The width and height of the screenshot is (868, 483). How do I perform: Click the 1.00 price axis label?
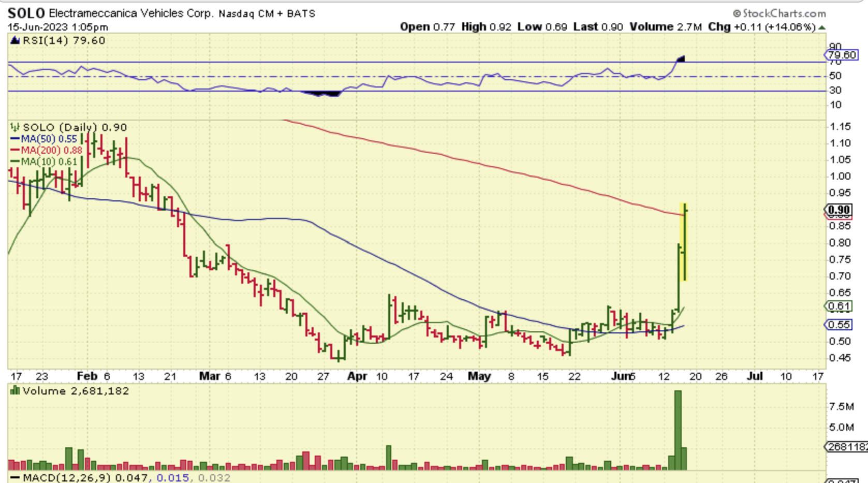coord(840,177)
